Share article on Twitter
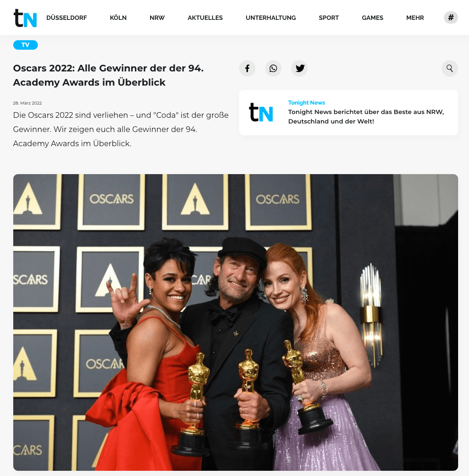Viewport: 469px width, 476px height. coord(299,68)
